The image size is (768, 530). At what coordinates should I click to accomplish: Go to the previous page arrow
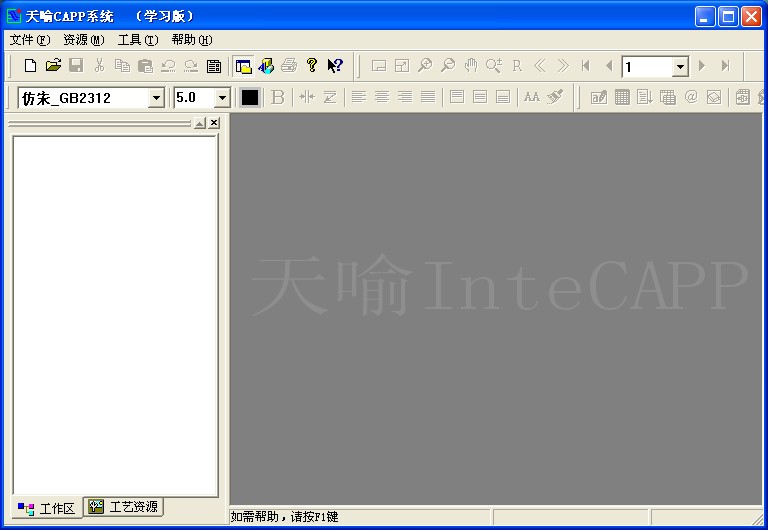[x=609, y=66]
